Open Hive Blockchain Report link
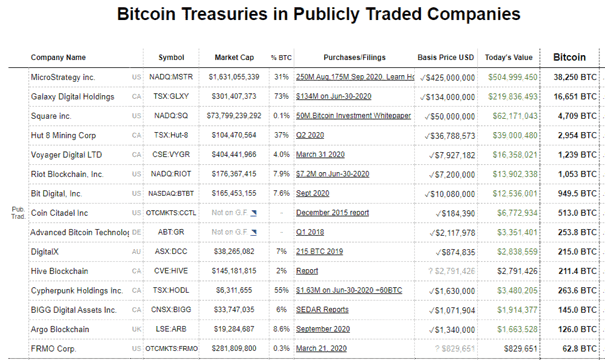This screenshot has width=605, height=360. coord(307,271)
